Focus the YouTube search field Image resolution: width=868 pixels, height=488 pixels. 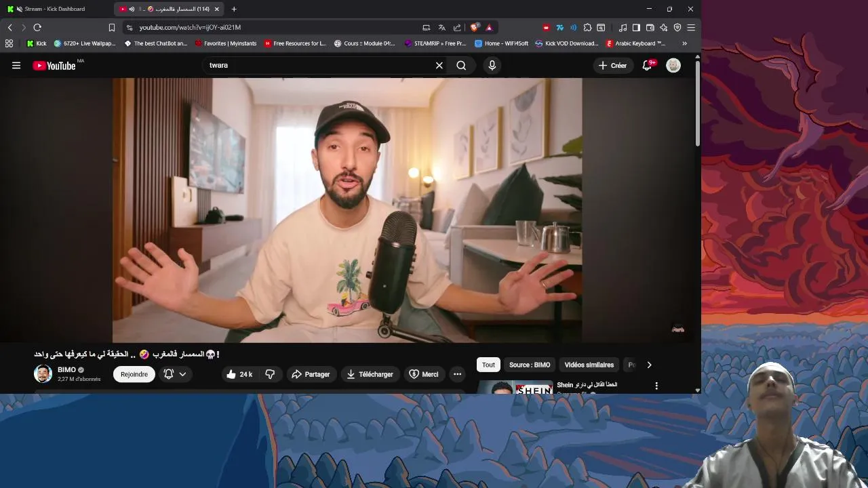click(317, 66)
